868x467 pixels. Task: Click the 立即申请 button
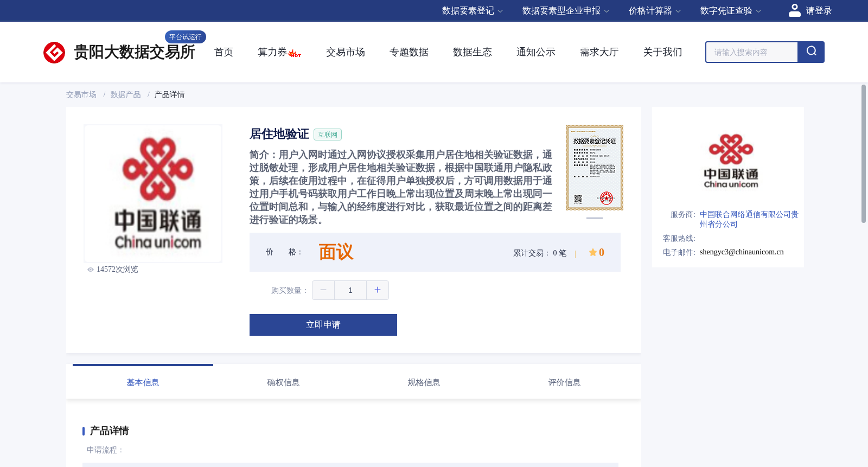click(323, 325)
